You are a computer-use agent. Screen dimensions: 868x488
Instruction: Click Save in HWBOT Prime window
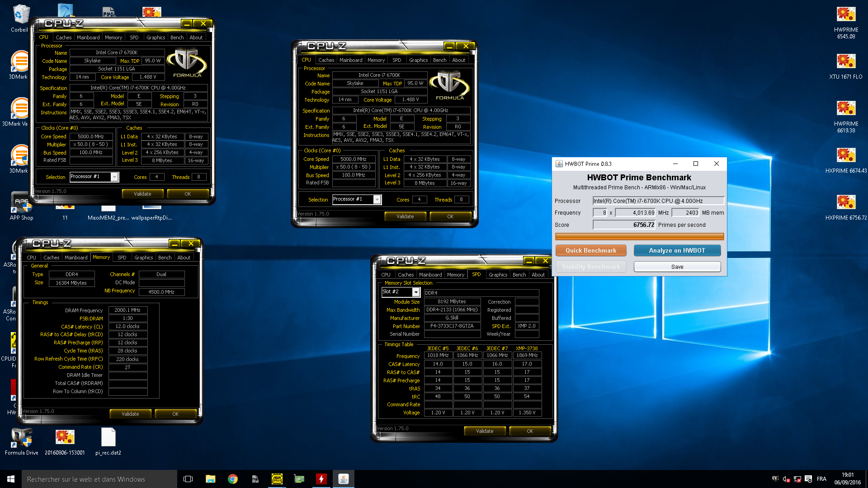[677, 267]
